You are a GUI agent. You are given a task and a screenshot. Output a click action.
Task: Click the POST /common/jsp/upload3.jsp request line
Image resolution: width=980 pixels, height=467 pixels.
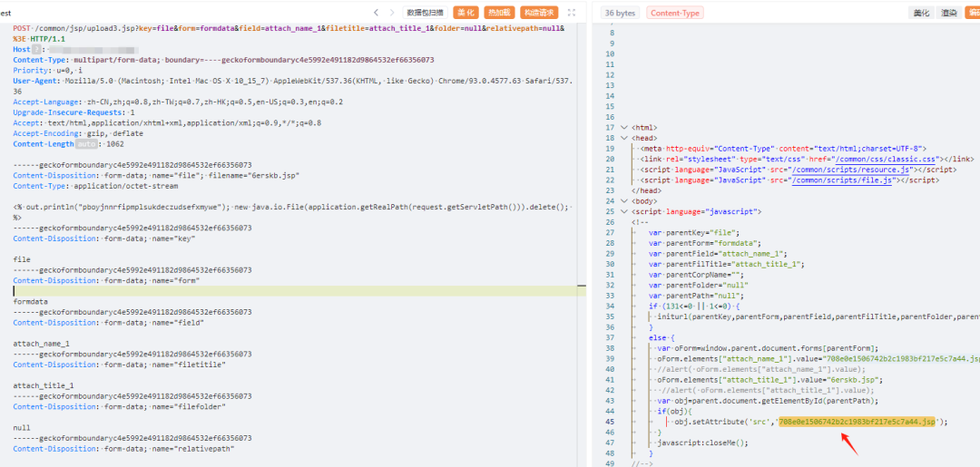click(x=289, y=28)
